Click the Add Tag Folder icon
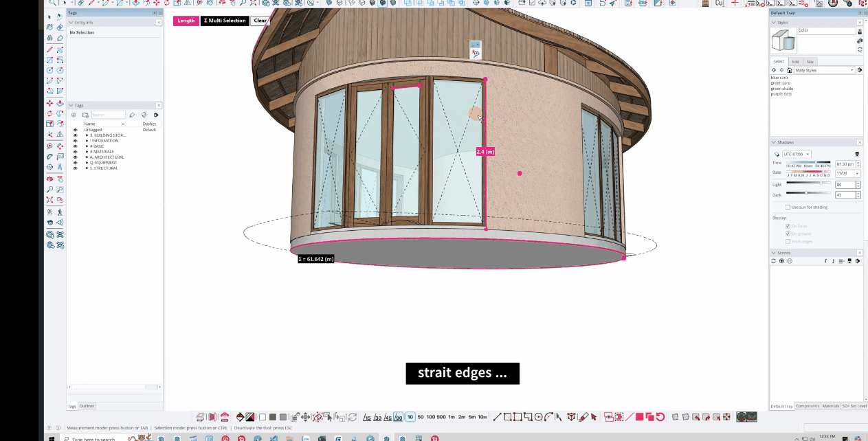 tap(85, 115)
